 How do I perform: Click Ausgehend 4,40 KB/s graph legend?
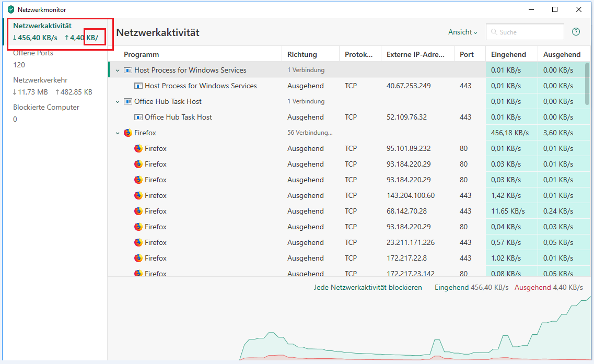[x=548, y=287]
